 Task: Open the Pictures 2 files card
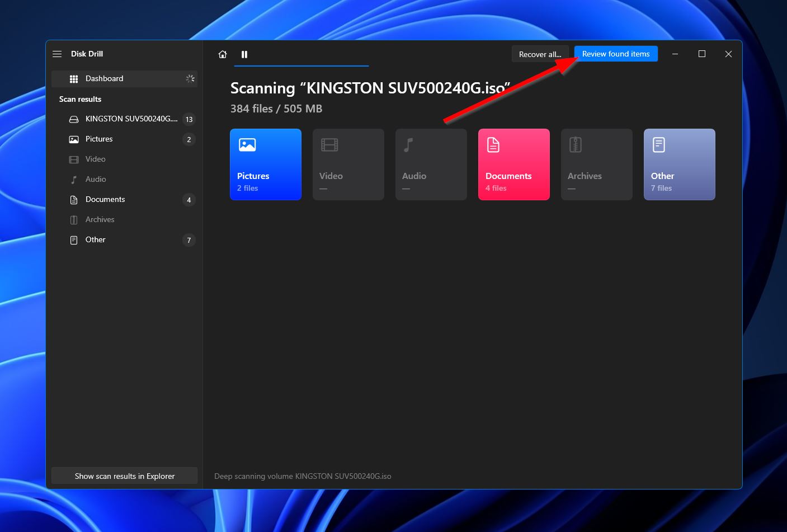[266, 164]
